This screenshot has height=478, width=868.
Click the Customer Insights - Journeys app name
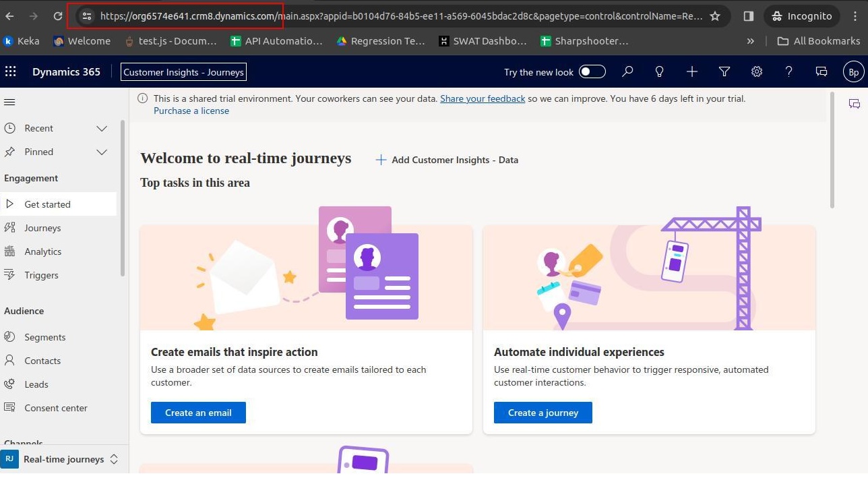183,72
